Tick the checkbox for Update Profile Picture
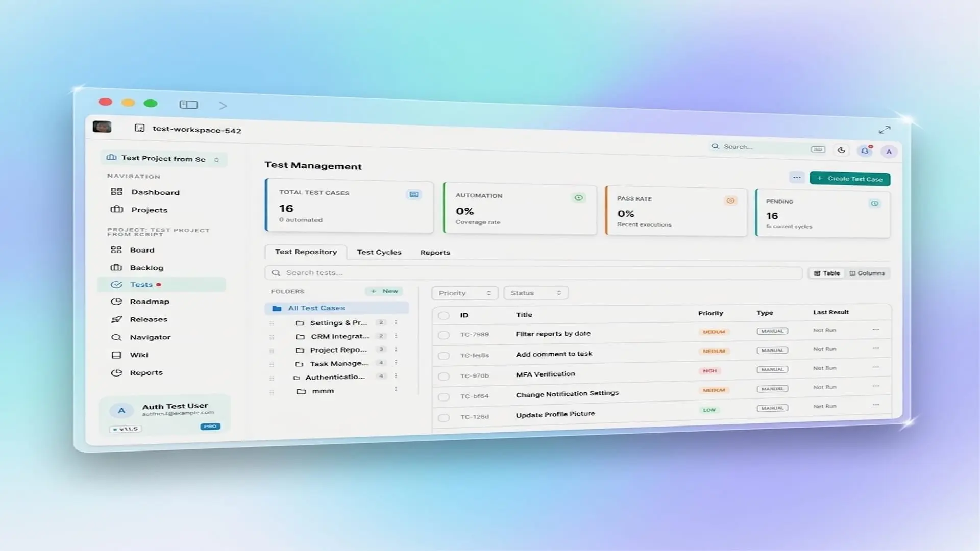This screenshot has height=551, width=980. (444, 418)
